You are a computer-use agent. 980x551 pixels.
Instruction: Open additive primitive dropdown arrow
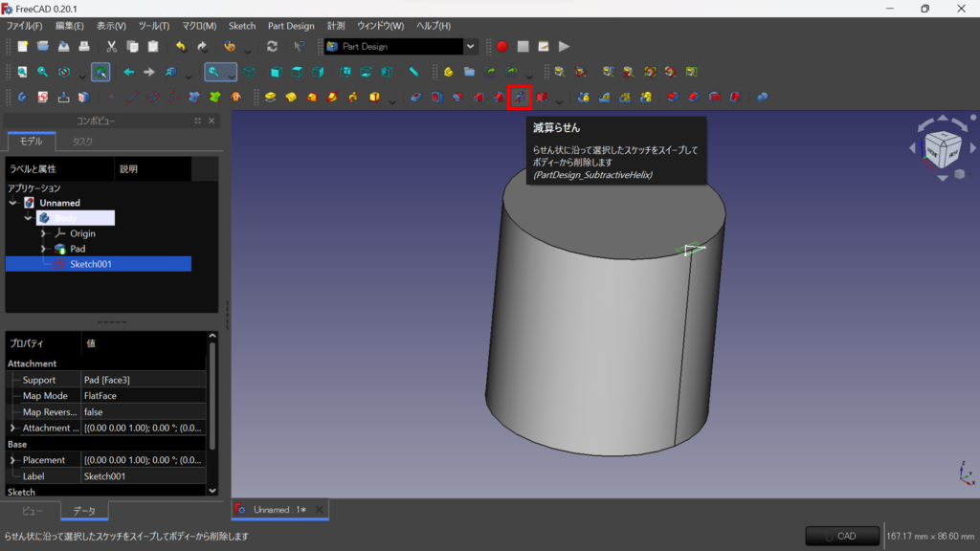coord(392,99)
